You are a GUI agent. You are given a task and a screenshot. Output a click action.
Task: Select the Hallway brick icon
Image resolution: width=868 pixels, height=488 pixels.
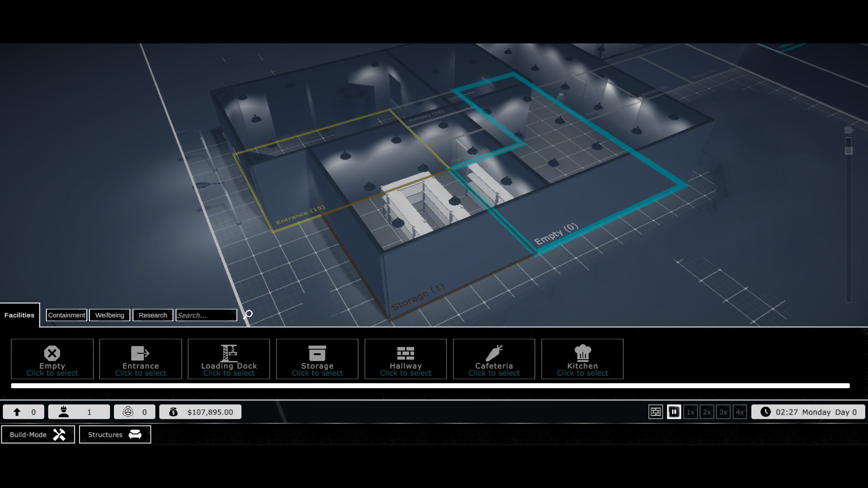click(406, 353)
